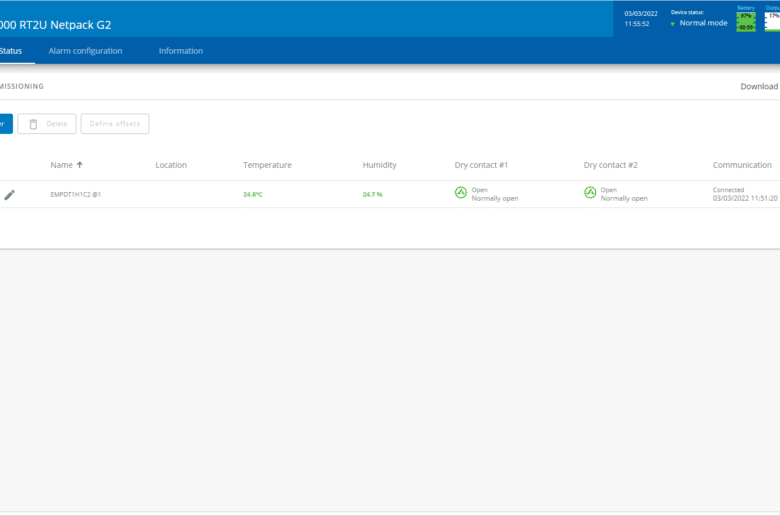This screenshot has height=516, width=780.
Task: Switch to the Information tab
Action: click(x=181, y=51)
